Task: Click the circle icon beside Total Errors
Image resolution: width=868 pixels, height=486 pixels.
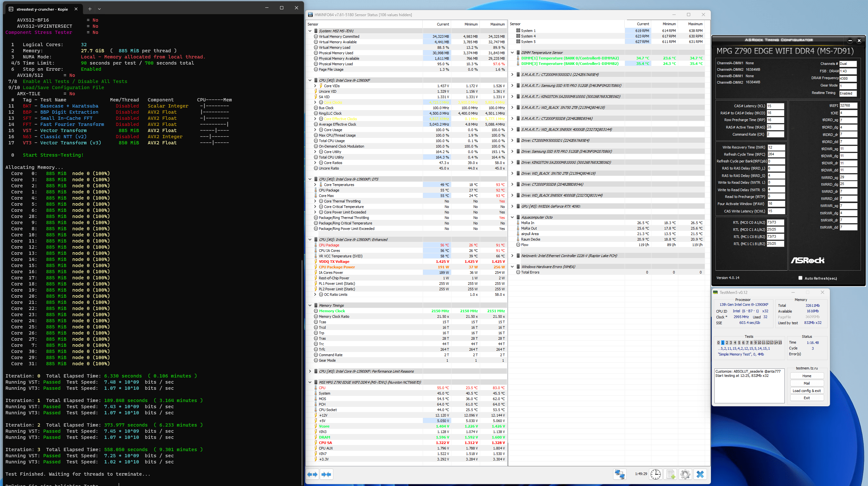Action: tap(518, 272)
